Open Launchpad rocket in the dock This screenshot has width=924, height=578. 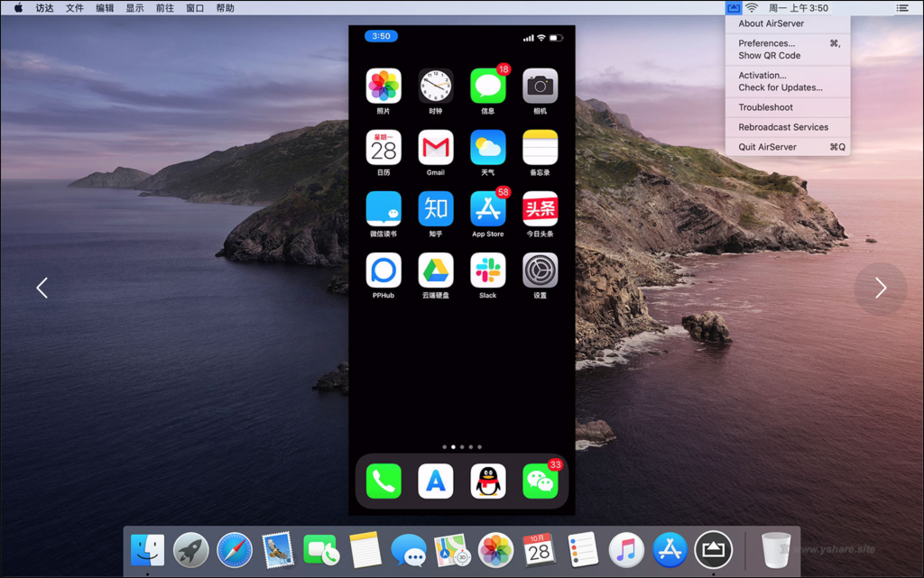(191, 550)
